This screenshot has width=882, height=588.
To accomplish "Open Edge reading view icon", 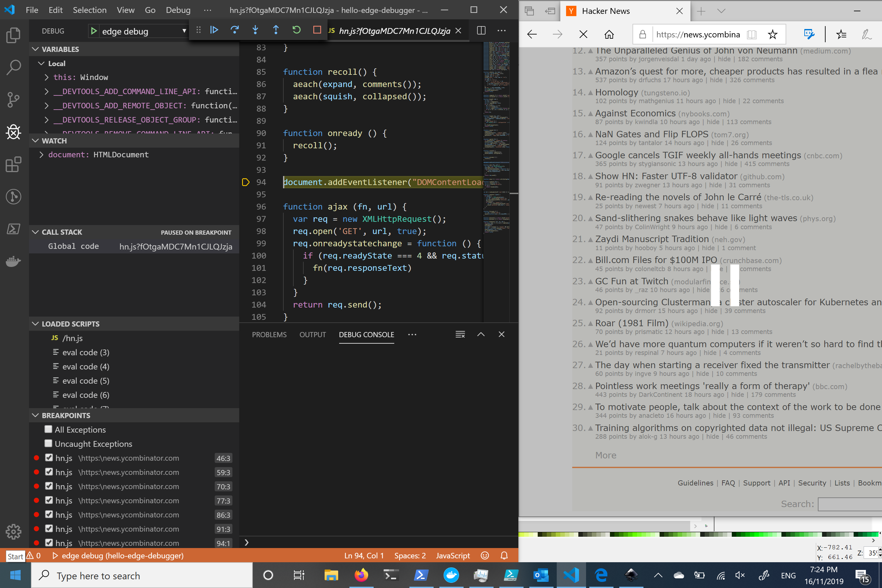I will (x=751, y=34).
